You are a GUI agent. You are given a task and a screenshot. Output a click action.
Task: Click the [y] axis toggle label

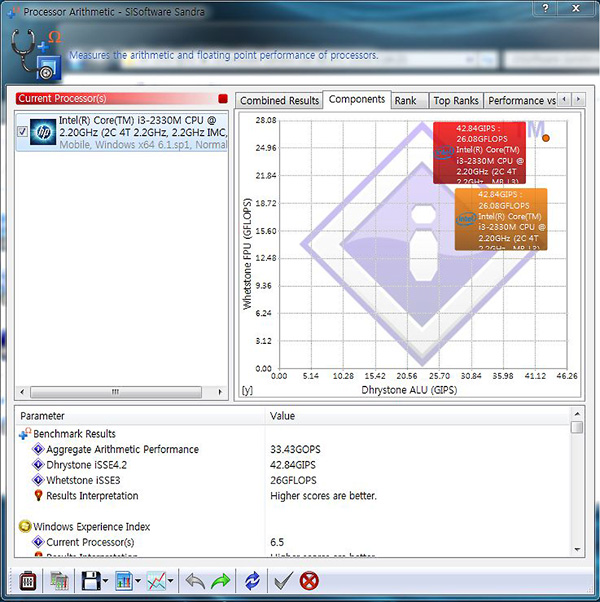pos(248,390)
